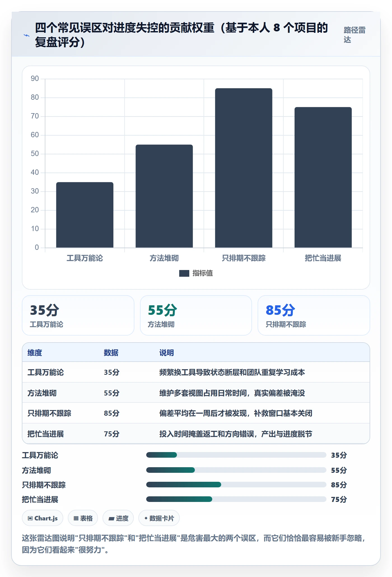Click the 方法堆砌 bar in the chart
This screenshot has width=392, height=577.
click(x=164, y=196)
